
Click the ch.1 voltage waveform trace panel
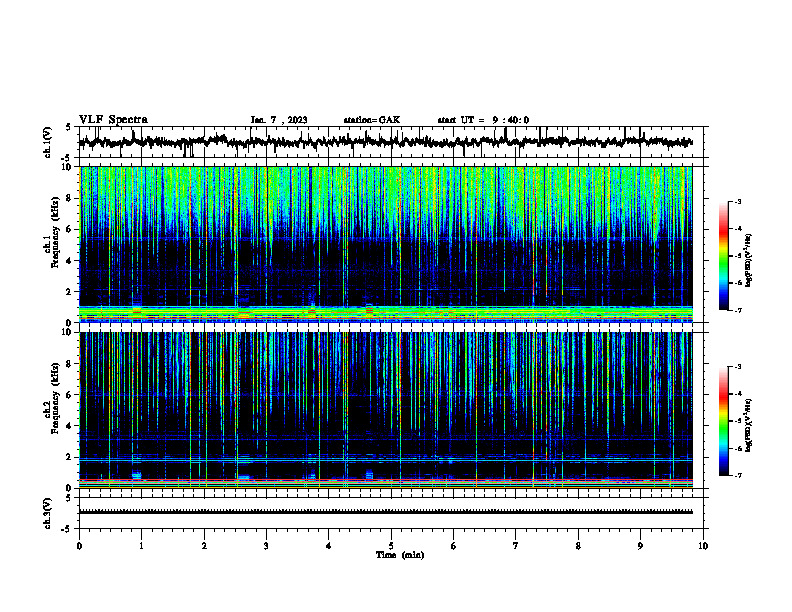pyautogui.click(x=393, y=142)
